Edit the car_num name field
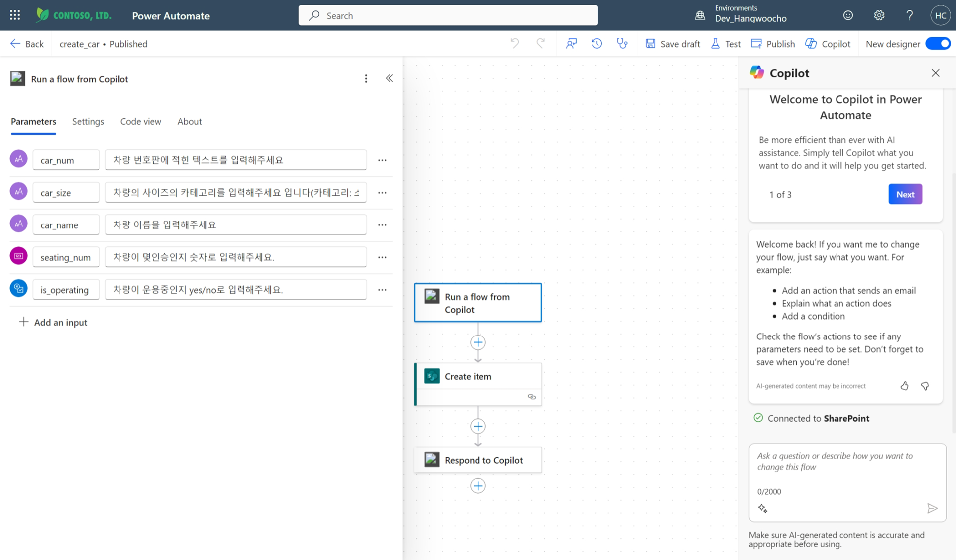 click(66, 160)
